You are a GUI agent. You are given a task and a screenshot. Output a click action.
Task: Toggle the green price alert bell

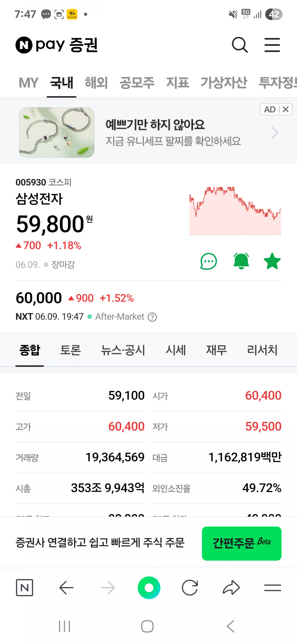tap(241, 261)
